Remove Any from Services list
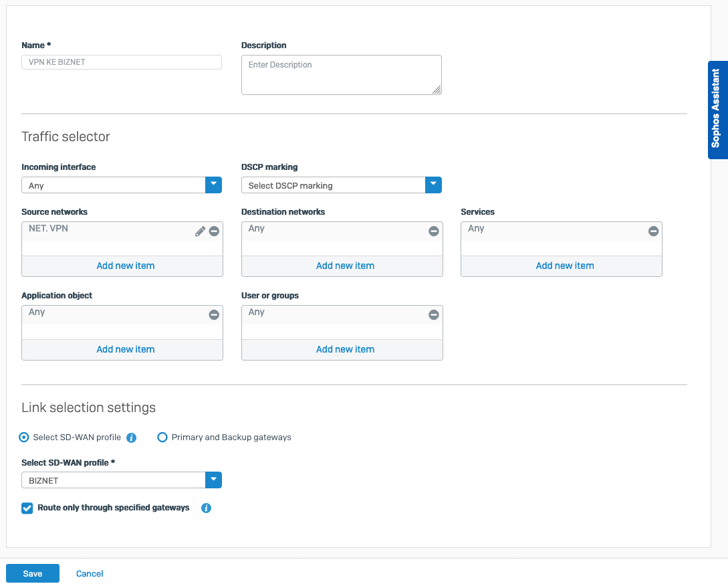Viewport: 728px width, 588px height. [653, 231]
